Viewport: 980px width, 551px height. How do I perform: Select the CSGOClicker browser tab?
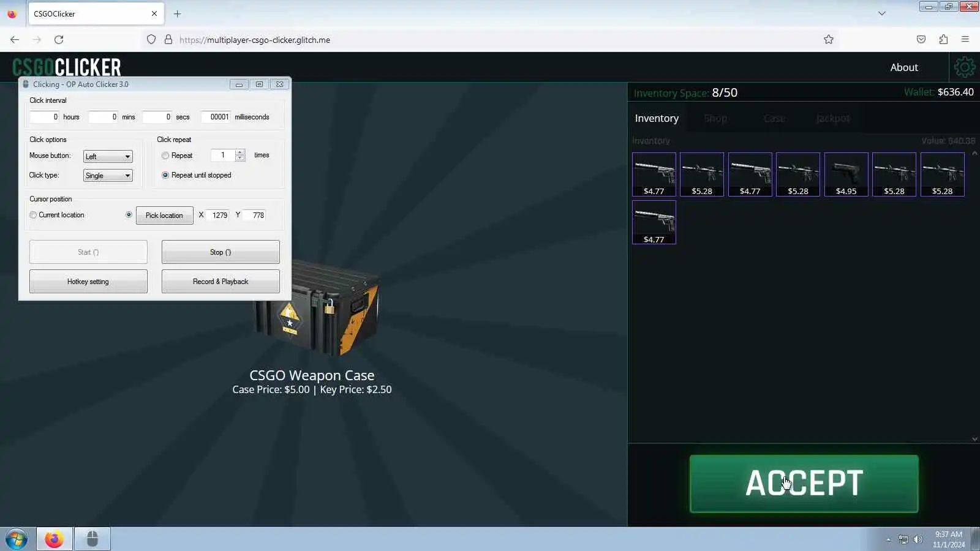[96, 13]
